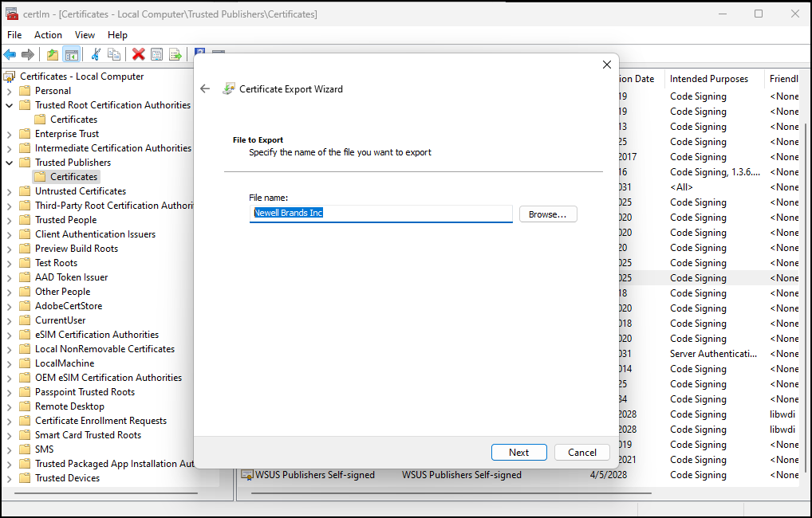Collapse the Trusted Publishers node
The image size is (812, 518).
click(x=10, y=163)
